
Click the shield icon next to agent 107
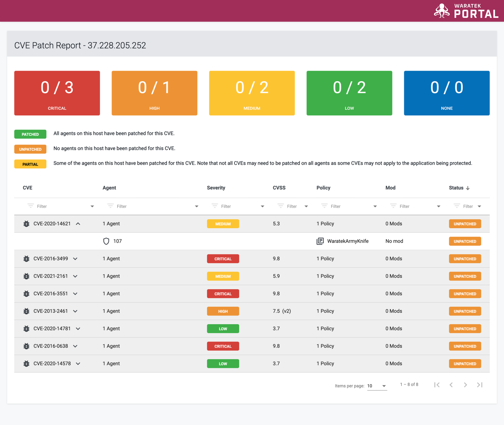[x=106, y=241]
